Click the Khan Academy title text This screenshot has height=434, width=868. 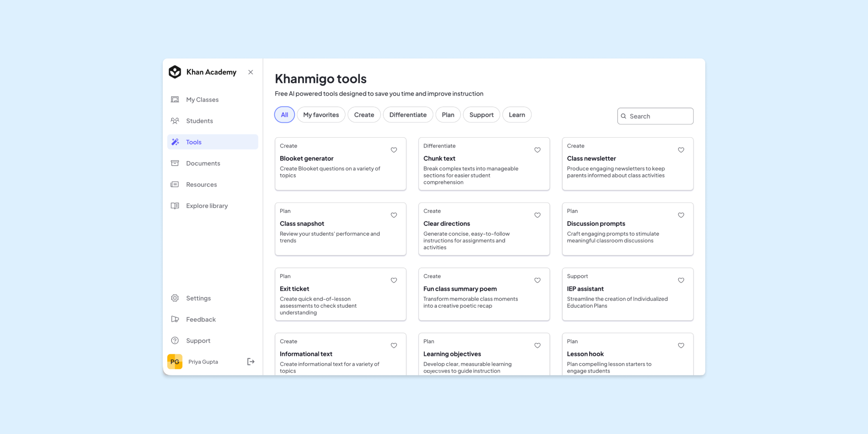click(211, 72)
